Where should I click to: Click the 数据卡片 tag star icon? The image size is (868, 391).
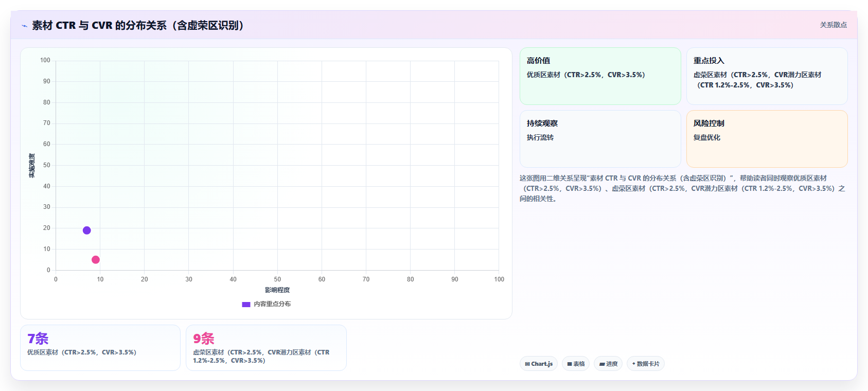coord(634,364)
